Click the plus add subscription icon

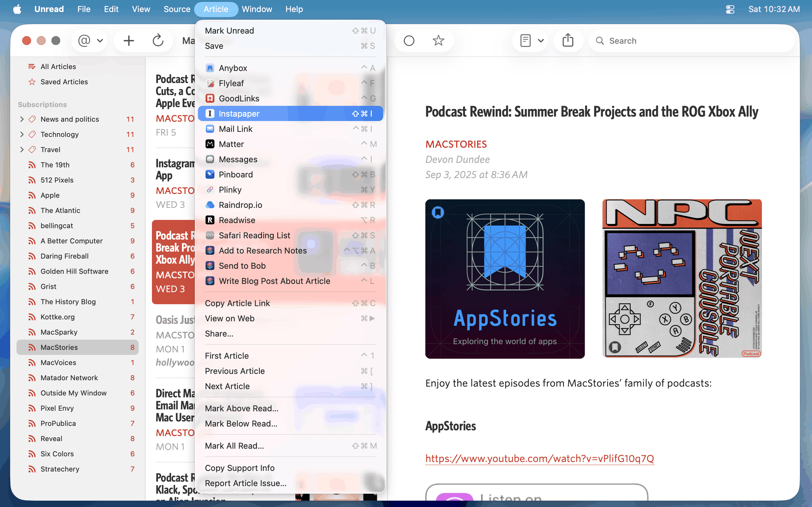(x=128, y=41)
